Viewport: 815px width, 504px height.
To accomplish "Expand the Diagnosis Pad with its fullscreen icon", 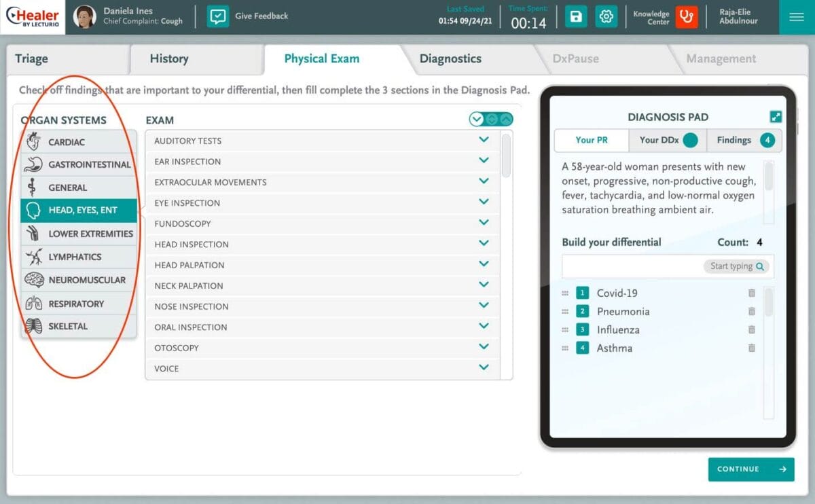I will [x=775, y=115].
